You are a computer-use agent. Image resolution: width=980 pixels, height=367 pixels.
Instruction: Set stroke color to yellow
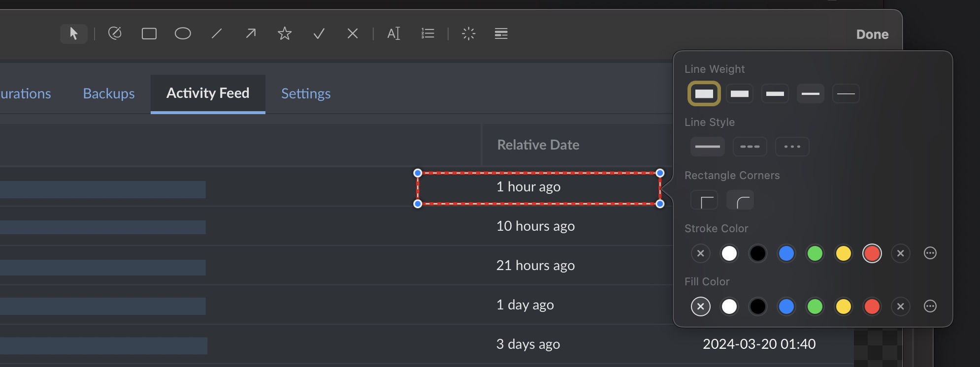pos(844,253)
